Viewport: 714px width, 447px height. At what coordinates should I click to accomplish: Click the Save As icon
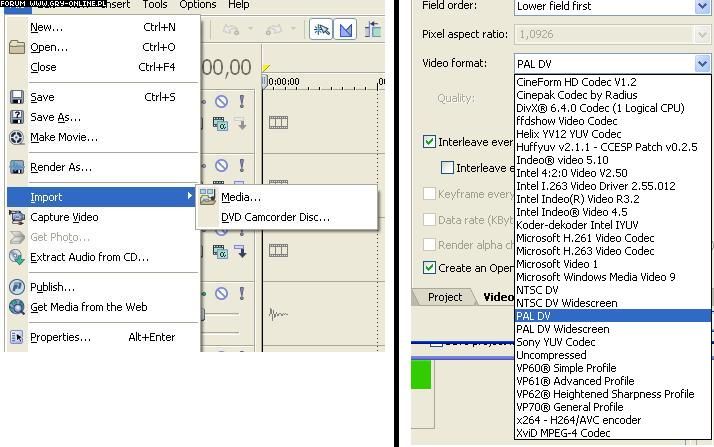[x=17, y=117]
